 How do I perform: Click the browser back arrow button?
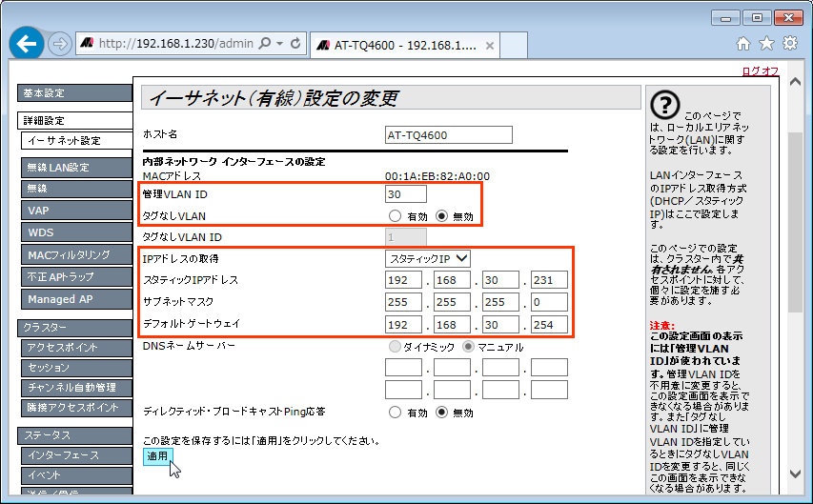26,43
